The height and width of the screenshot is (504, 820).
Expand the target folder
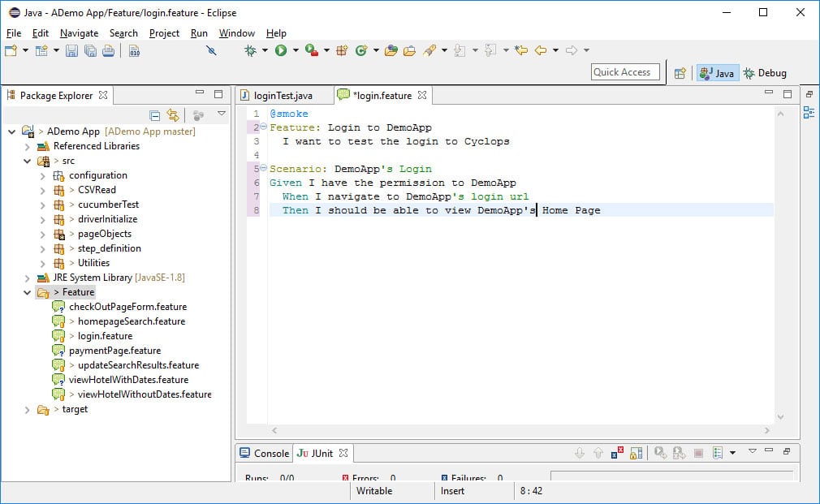point(27,410)
